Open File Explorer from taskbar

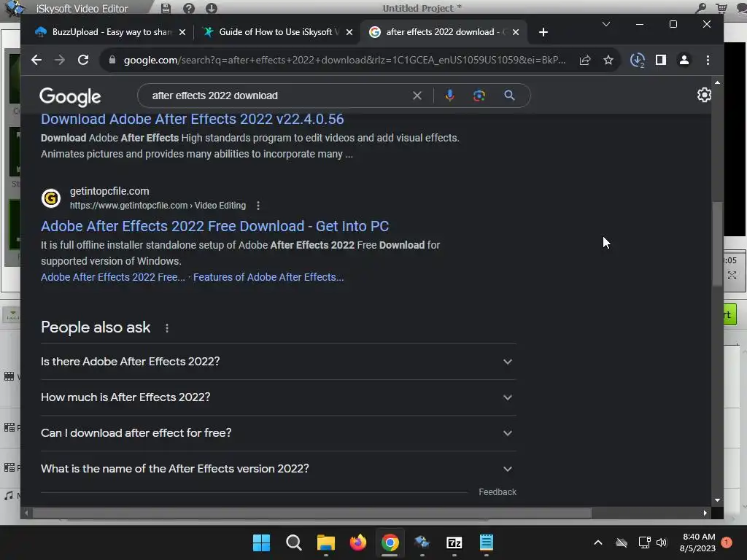(326, 542)
